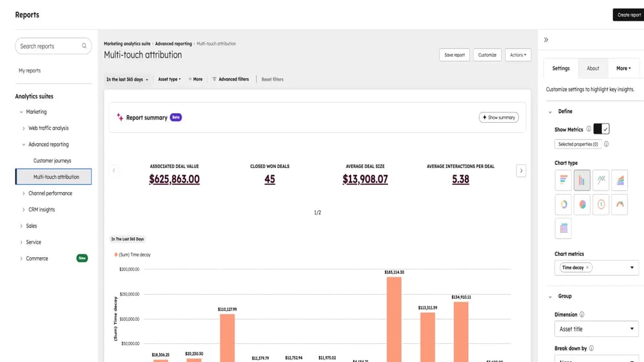Open Advanced filters
The width and height of the screenshot is (644, 362).
[x=230, y=80]
